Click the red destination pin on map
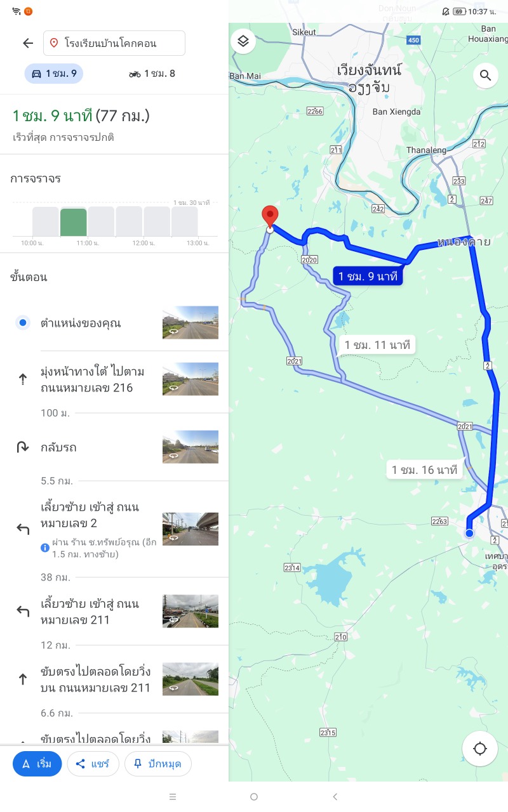This screenshot has height=812, width=508. [x=271, y=216]
